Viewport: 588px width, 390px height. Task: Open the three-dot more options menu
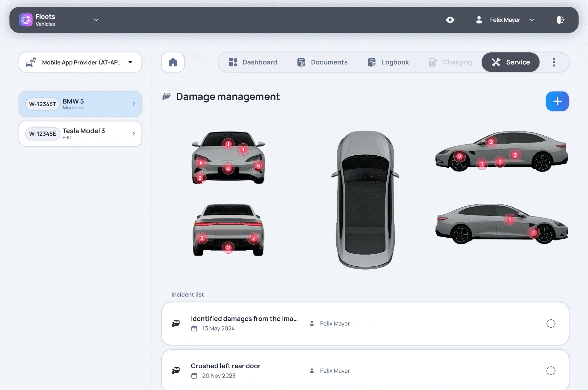pos(554,62)
